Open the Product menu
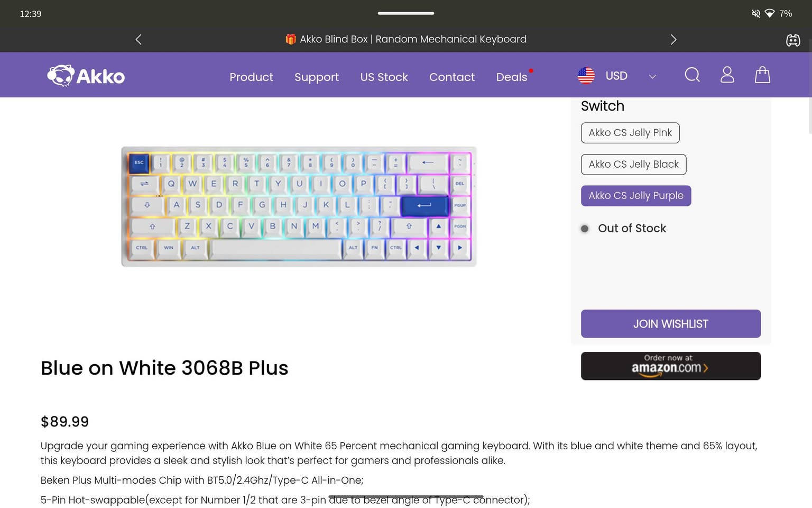This screenshot has height=508, width=812. coord(251,77)
